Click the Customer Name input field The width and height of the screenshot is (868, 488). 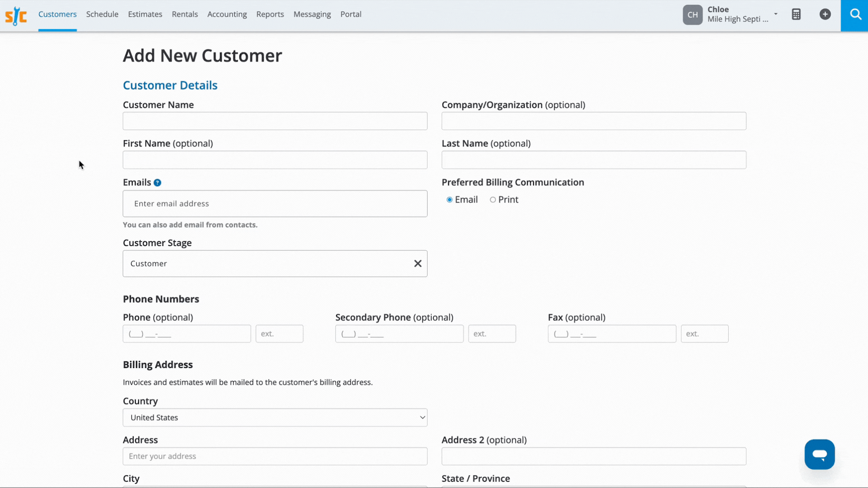pos(275,121)
